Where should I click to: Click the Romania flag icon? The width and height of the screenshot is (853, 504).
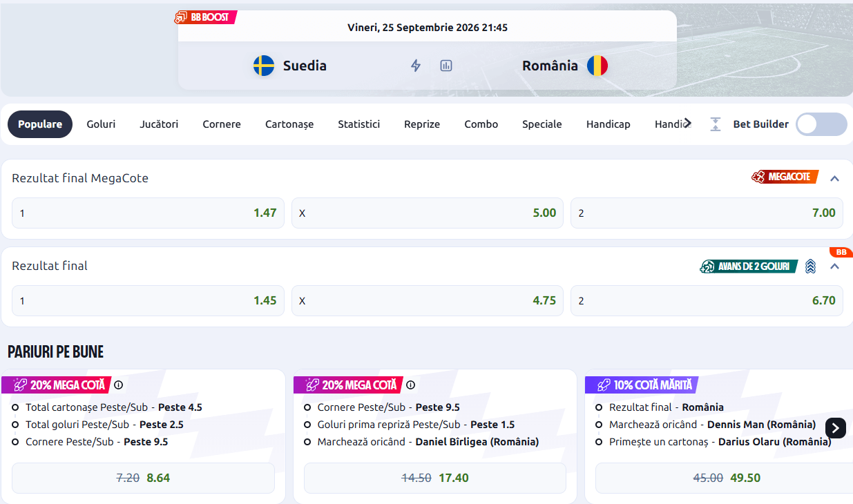coord(597,66)
